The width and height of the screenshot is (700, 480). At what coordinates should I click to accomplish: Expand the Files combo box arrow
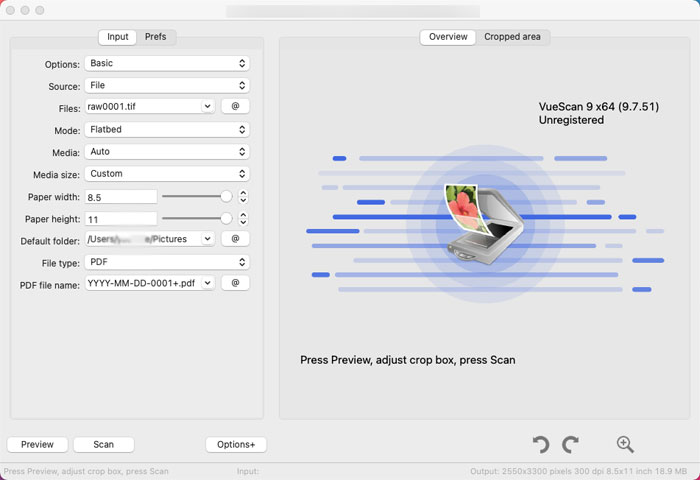point(207,106)
